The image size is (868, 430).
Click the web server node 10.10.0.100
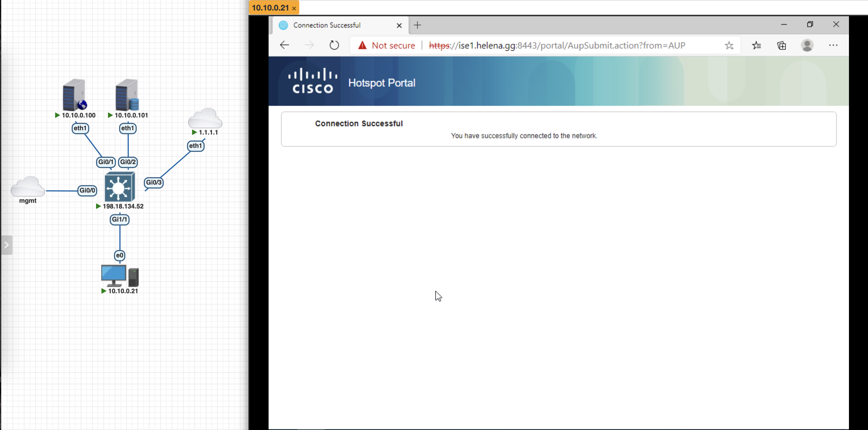pyautogui.click(x=74, y=95)
